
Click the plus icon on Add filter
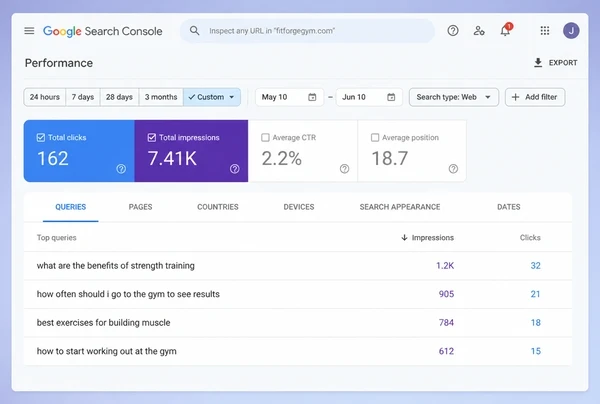[x=515, y=97]
